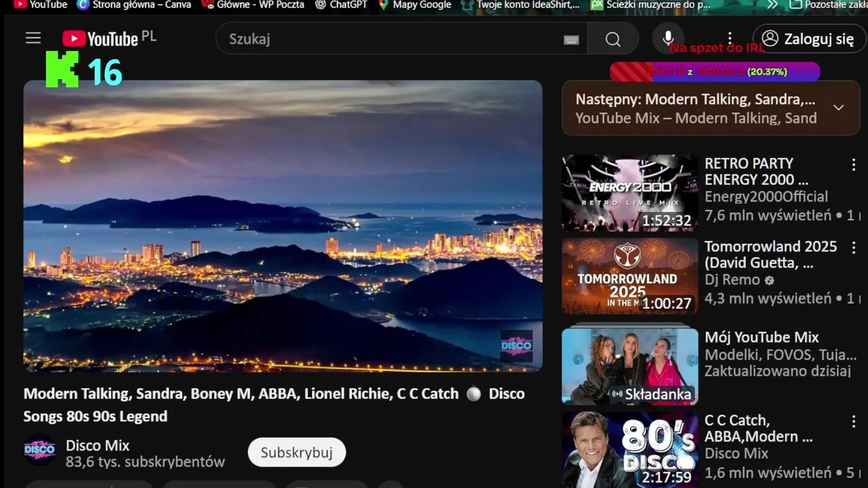Screen dimensions: 868x488
Task: Click the donation goal progress bar
Action: click(715, 72)
